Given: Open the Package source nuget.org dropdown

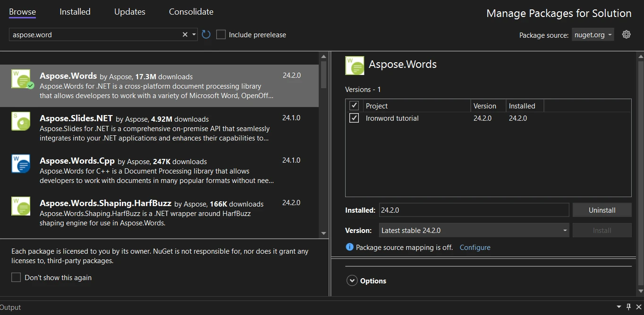Looking at the screenshot, I should coord(593,34).
